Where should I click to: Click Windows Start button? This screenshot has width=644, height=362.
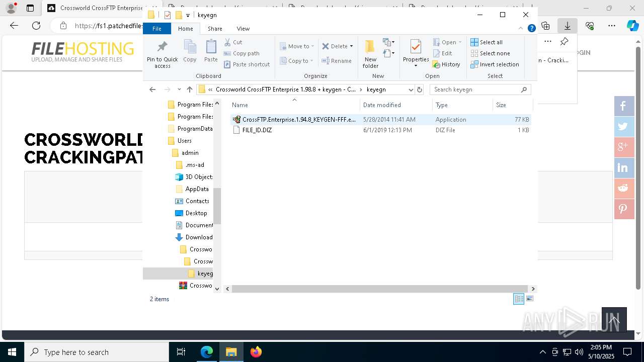click(12, 352)
